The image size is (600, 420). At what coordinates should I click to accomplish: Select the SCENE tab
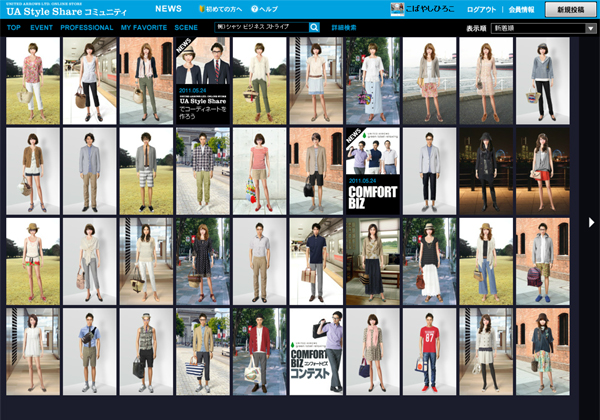(x=186, y=28)
